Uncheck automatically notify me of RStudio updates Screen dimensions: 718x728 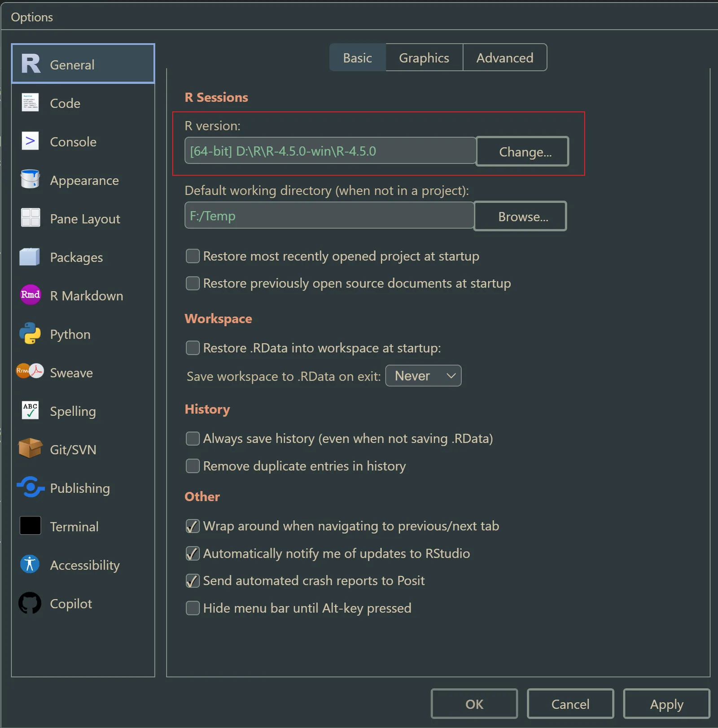(x=193, y=553)
